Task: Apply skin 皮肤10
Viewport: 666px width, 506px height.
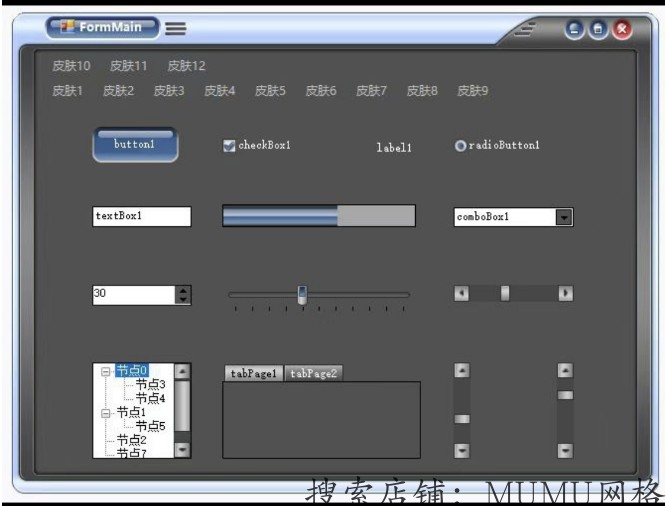Action: [71, 66]
